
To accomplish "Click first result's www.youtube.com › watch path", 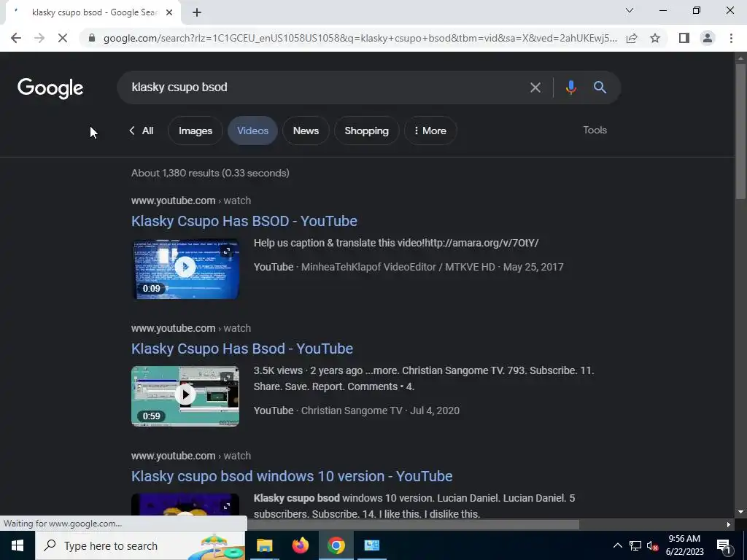I will [x=191, y=201].
